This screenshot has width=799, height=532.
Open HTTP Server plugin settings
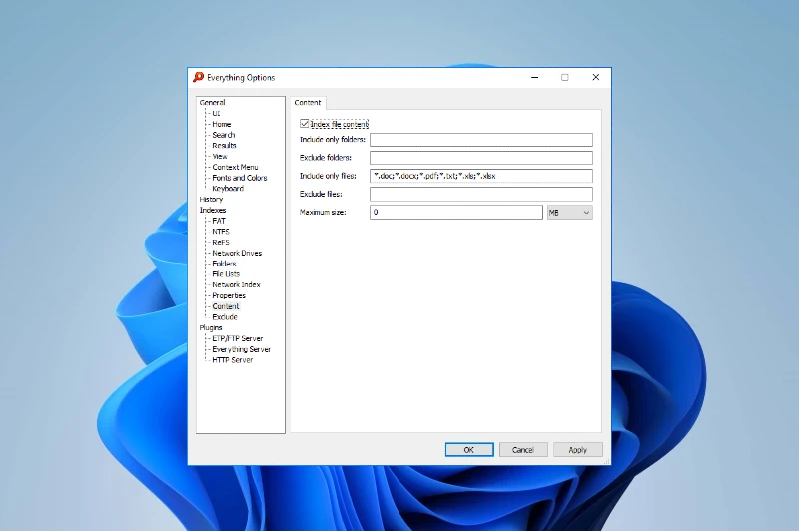click(x=233, y=360)
